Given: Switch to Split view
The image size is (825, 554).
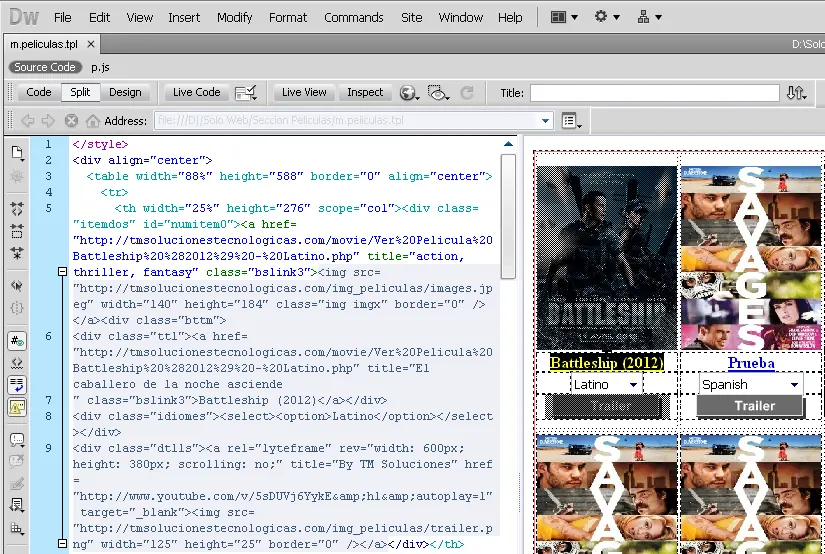Looking at the screenshot, I should click(x=80, y=92).
